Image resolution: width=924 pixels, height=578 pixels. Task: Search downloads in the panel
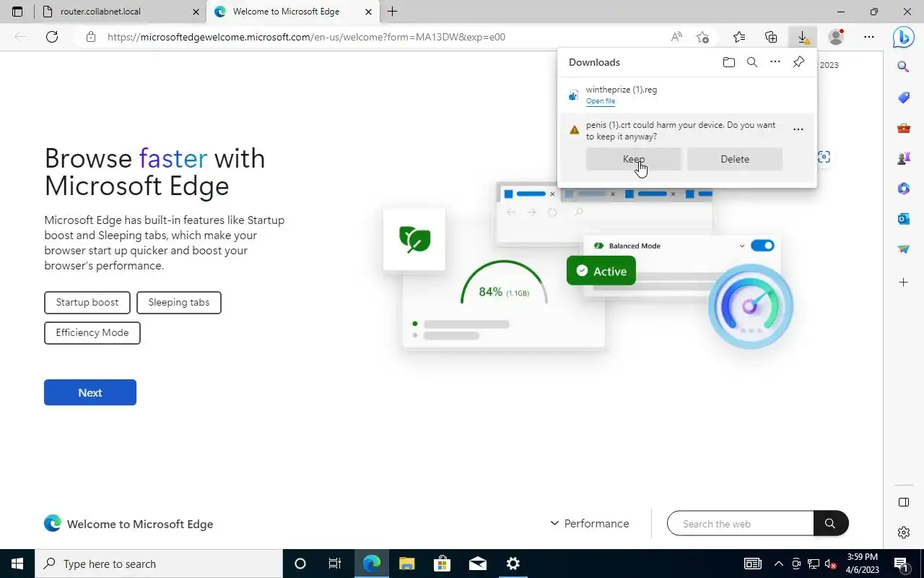(752, 62)
